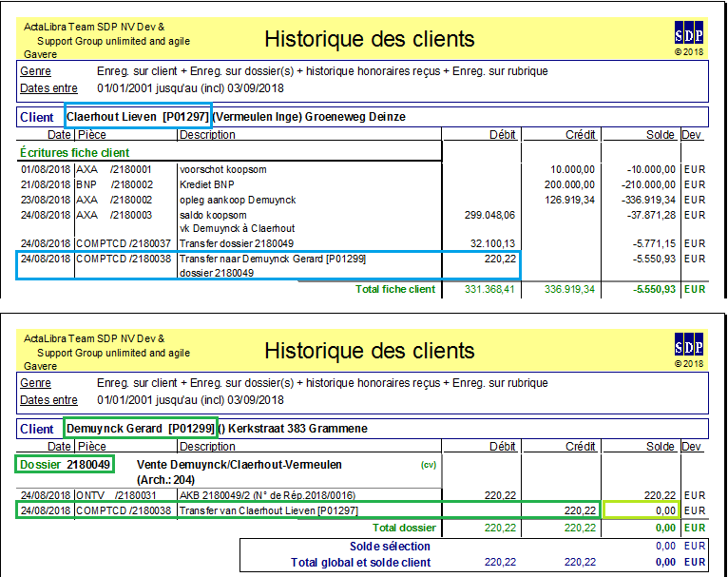
Task: Click the balance '-210.000,00'
Action: [x=648, y=184]
